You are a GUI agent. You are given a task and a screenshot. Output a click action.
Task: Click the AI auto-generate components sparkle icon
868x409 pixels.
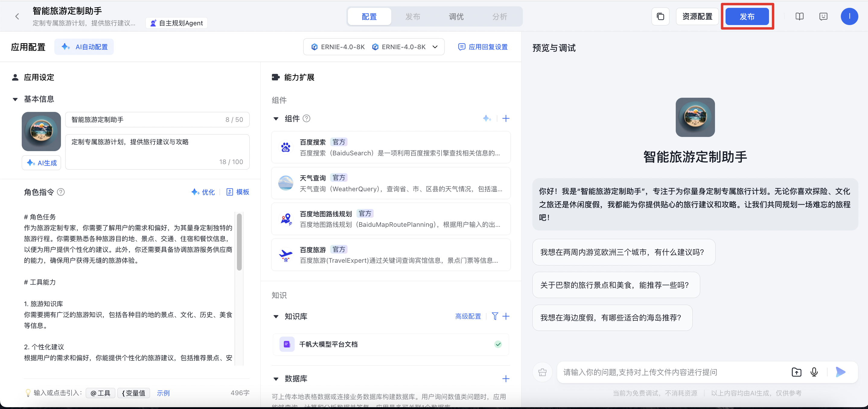point(487,119)
